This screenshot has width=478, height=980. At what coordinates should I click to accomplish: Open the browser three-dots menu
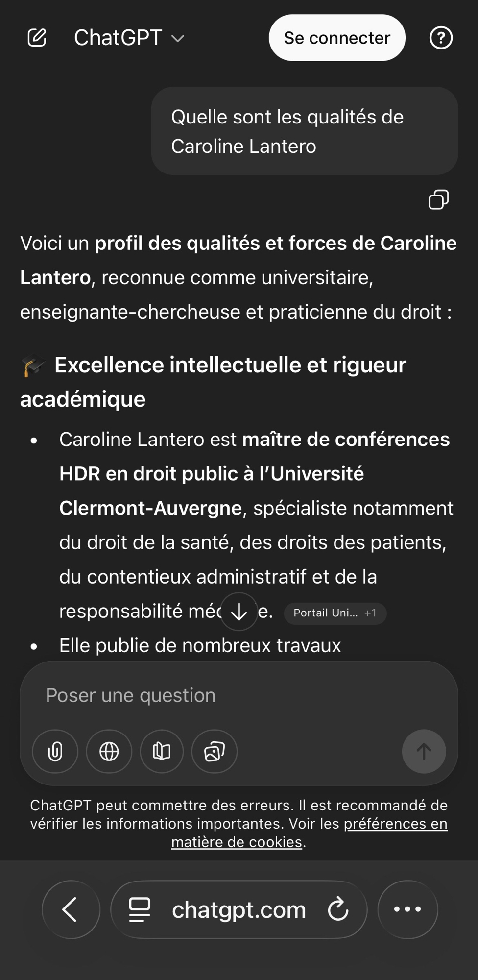407,909
